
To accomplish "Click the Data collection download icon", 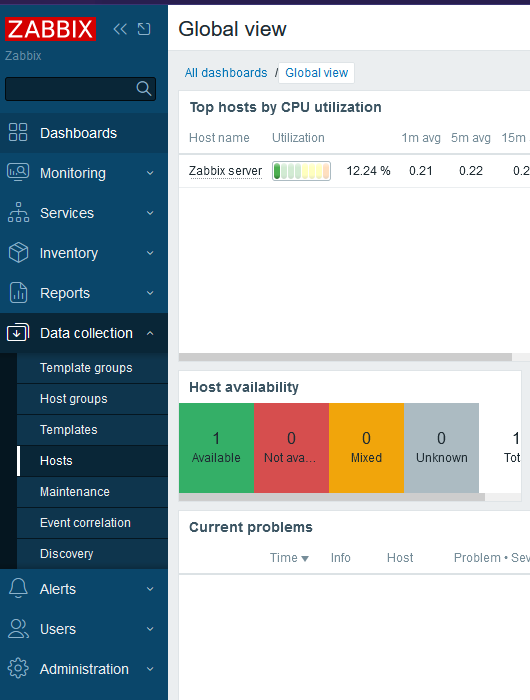I will pyautogui.click(x=18, y=333).
